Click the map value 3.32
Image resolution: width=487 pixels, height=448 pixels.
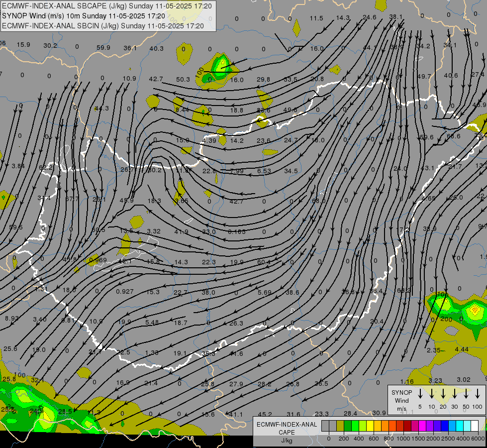[154, 231]
